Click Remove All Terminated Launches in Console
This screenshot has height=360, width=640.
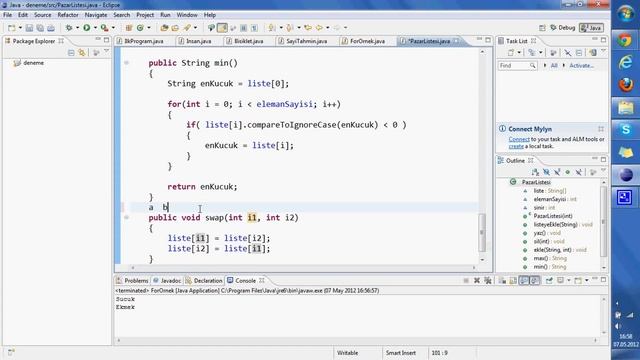488,280
